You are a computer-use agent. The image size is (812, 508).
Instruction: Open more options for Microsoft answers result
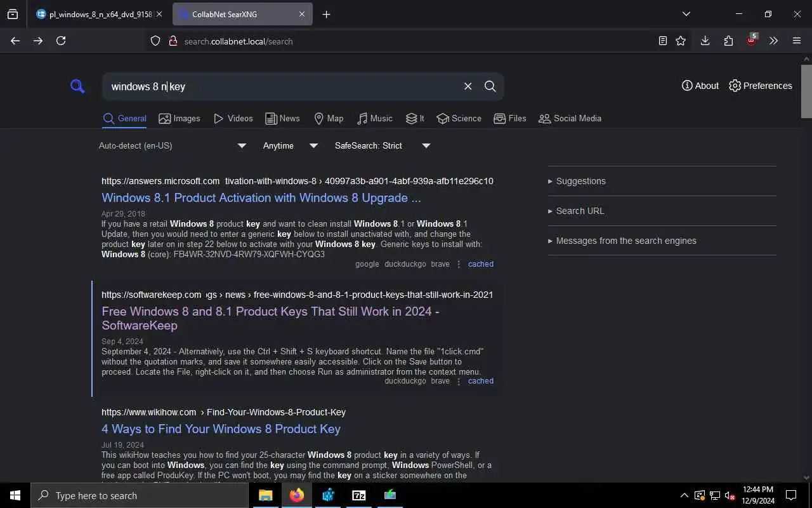[x=459, y=264]
